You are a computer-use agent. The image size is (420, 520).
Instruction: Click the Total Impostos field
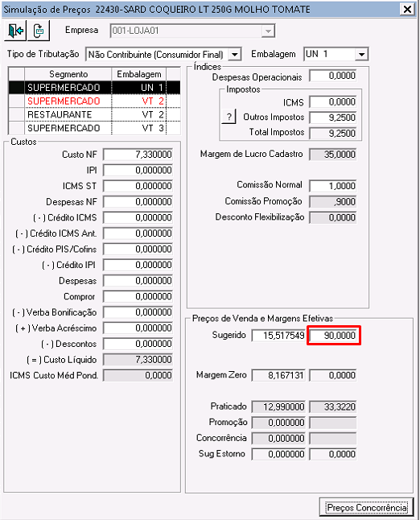click(x=333, y=134)
